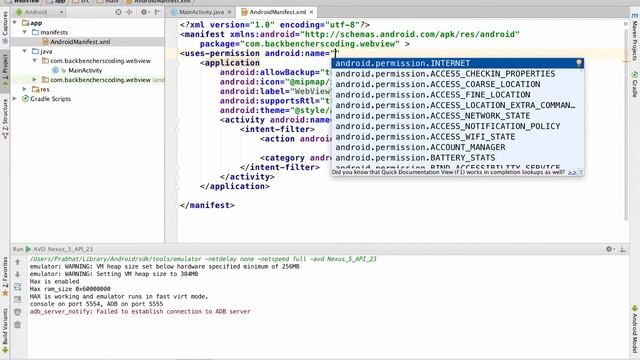
Task: Choose ACCESS_COARSE_LOCATION permission suggestion
Action: (458, 84)
